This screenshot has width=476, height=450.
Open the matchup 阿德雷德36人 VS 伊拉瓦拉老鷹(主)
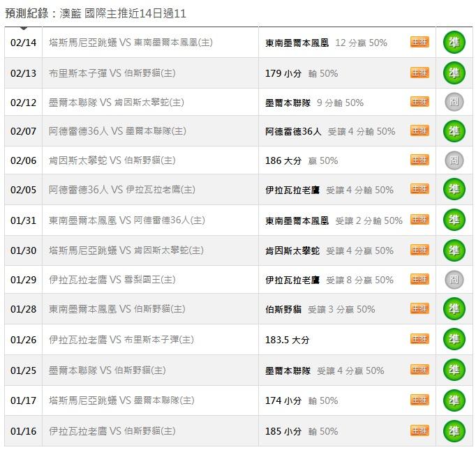tap(122, 190)
